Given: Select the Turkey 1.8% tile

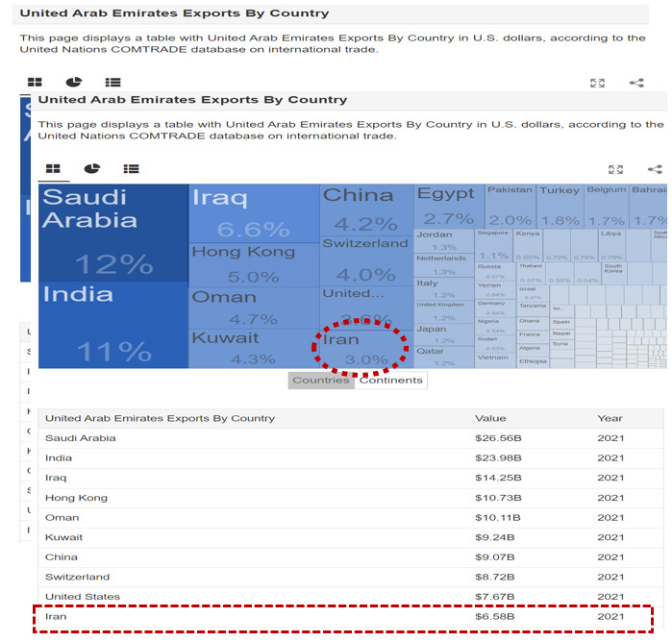Looking at the screenshot, I should click(560, 206).
